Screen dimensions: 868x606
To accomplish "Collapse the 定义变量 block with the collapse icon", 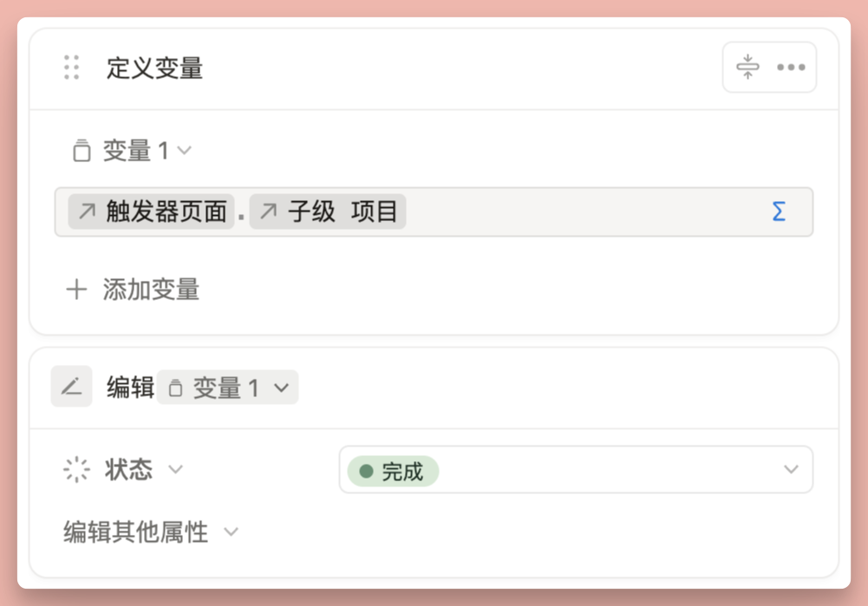I will pyautogui.click(x=747, y=67).
